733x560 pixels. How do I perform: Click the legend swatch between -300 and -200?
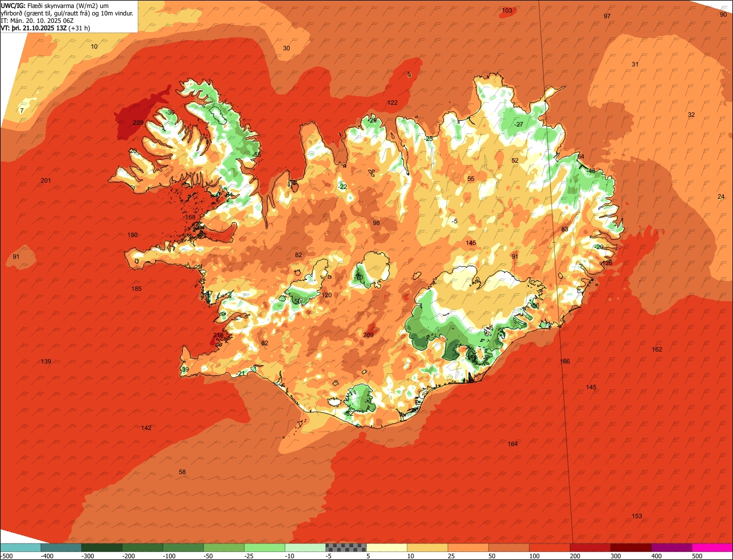click(102, 547)
